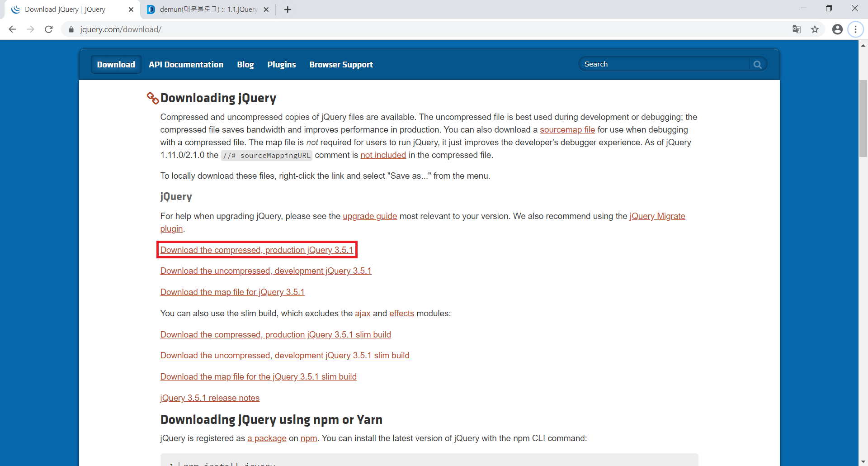Viewport: 868px width, 466px height.
Task: Open the jQuery Migrate plugin link
Action: [x=657, y=216]
